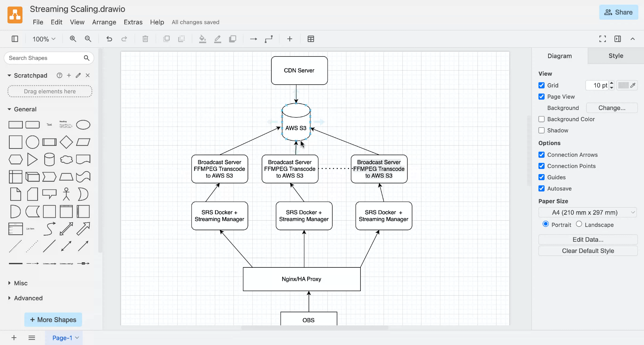
Task: Open the line color pencil tool
Action: [x=217, y=39]
